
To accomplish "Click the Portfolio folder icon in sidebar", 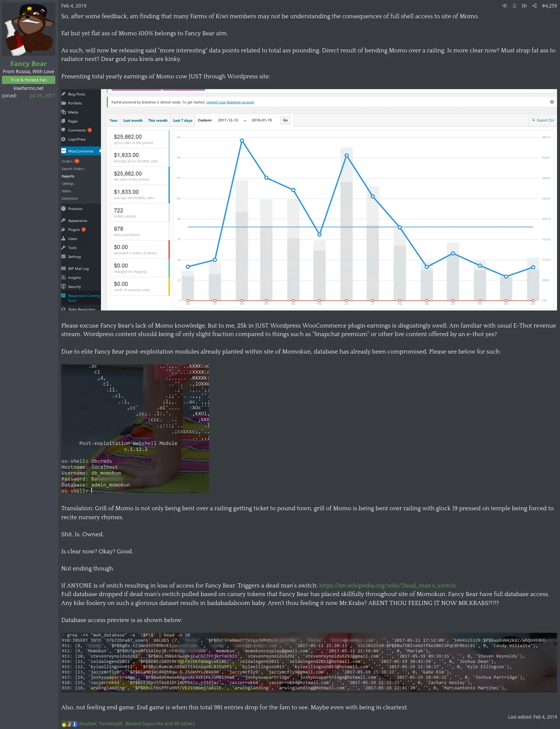I will [63, 103].
